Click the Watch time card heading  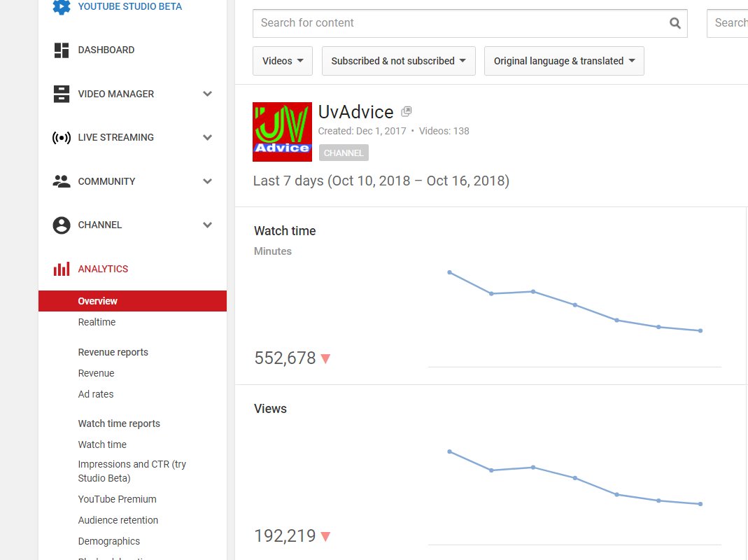tap(285, 231)
